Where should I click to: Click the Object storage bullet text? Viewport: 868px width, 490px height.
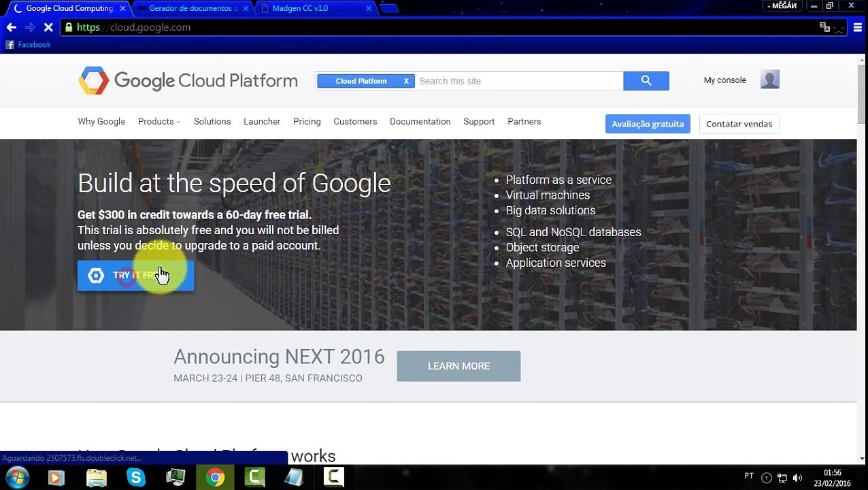click(x=542, y=248)
